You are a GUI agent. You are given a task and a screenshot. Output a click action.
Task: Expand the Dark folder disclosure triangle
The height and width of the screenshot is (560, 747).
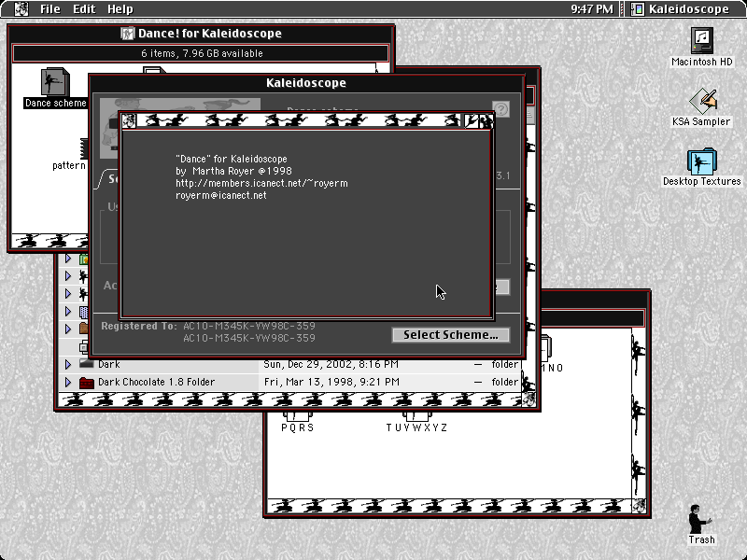point(68,364)
